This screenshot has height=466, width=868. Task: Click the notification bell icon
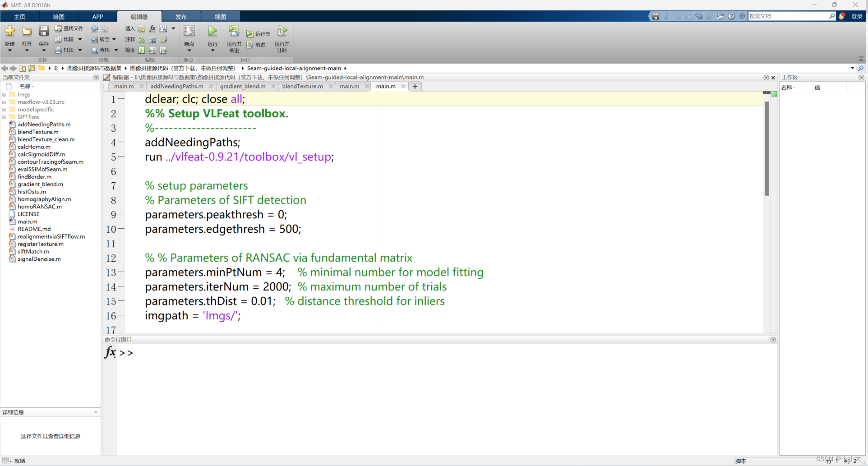click(842, 16)
